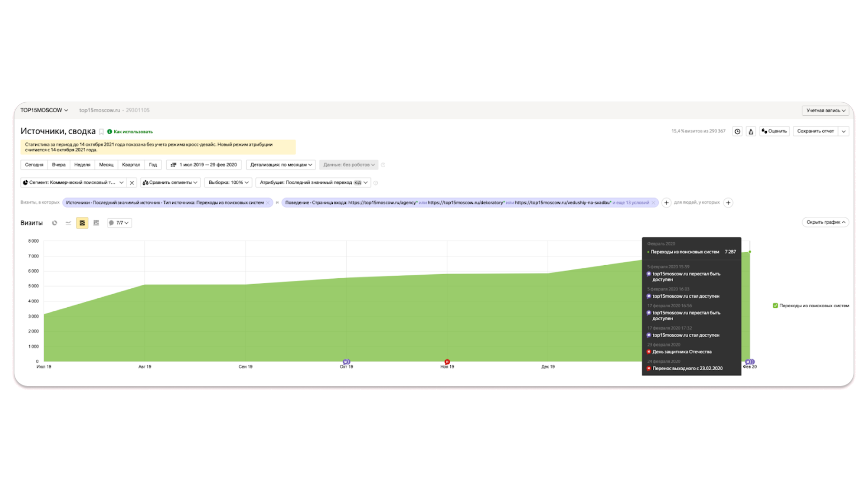Click the refresh visits chart icon

tap(55, 222)
